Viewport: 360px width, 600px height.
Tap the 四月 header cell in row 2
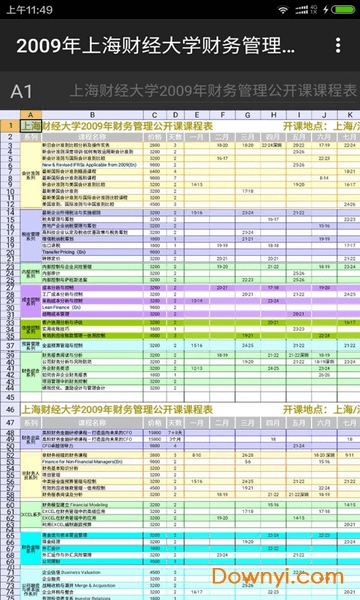(x=273, y=137)
